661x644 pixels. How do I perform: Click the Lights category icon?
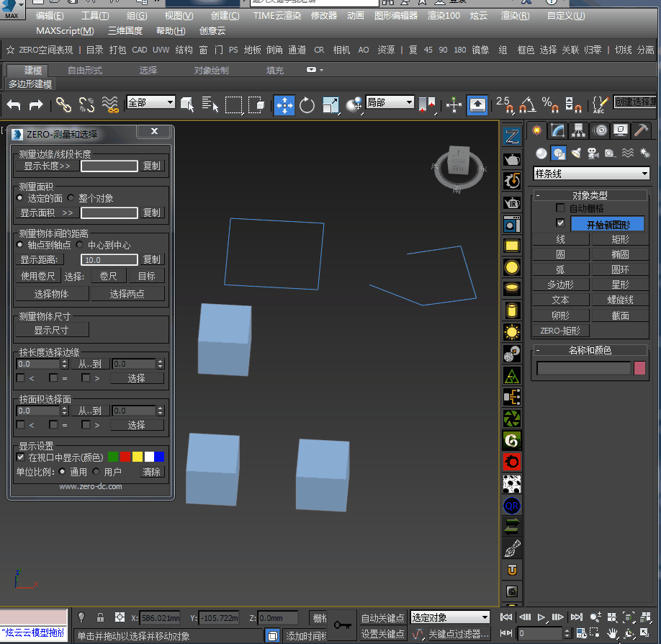point(576,153)
